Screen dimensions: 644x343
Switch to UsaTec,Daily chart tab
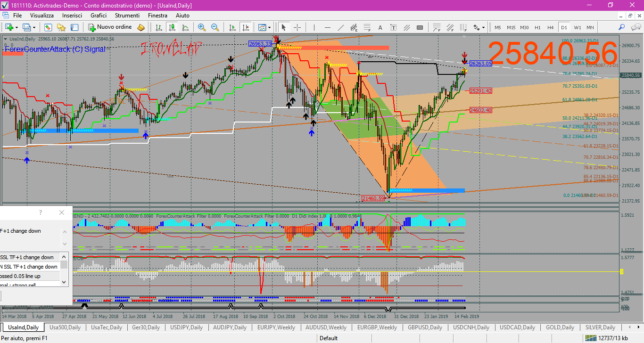click(107, 327)
